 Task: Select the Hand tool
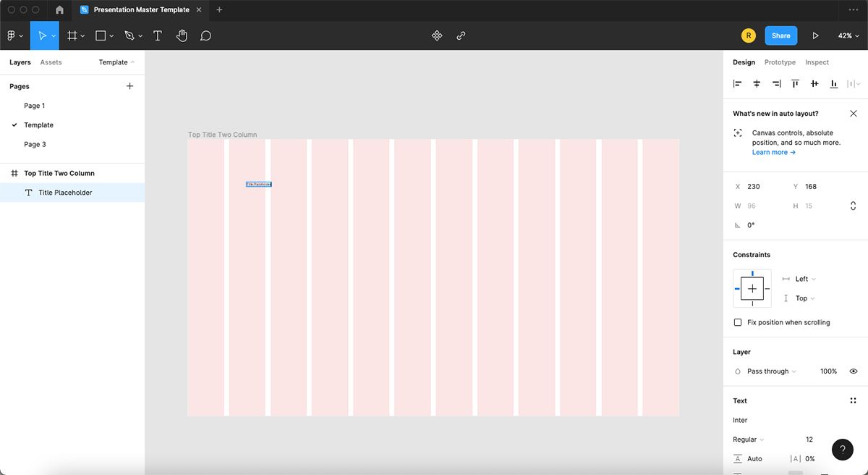(x=182, y=35)
